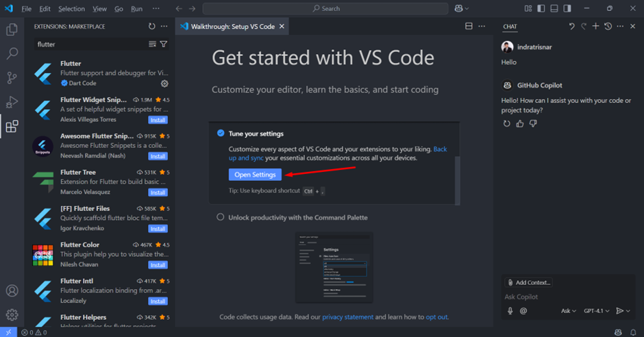
Task: Close the chat panel
Action: 632,26
